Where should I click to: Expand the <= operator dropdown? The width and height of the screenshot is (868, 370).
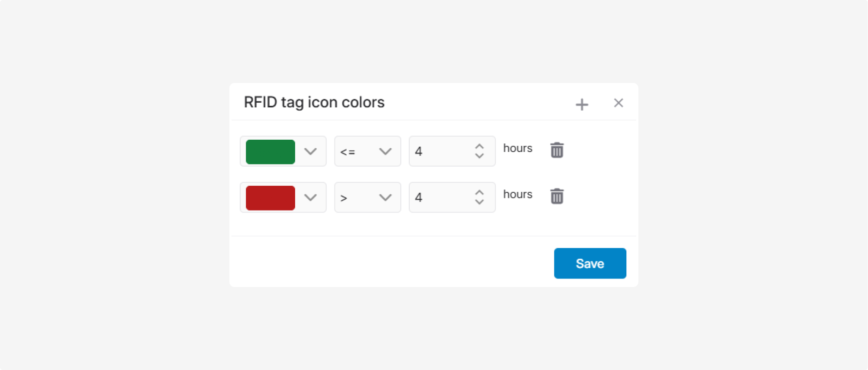tap(367, 151)
